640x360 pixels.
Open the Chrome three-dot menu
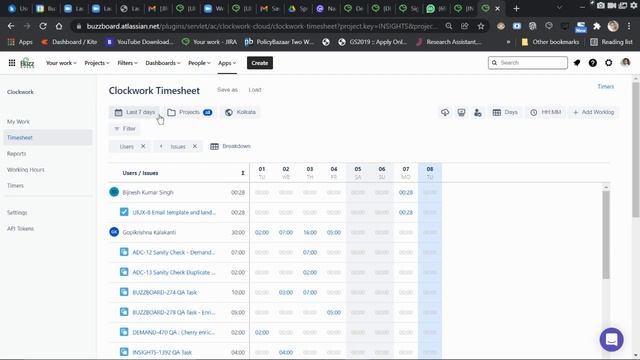point(629,26)
